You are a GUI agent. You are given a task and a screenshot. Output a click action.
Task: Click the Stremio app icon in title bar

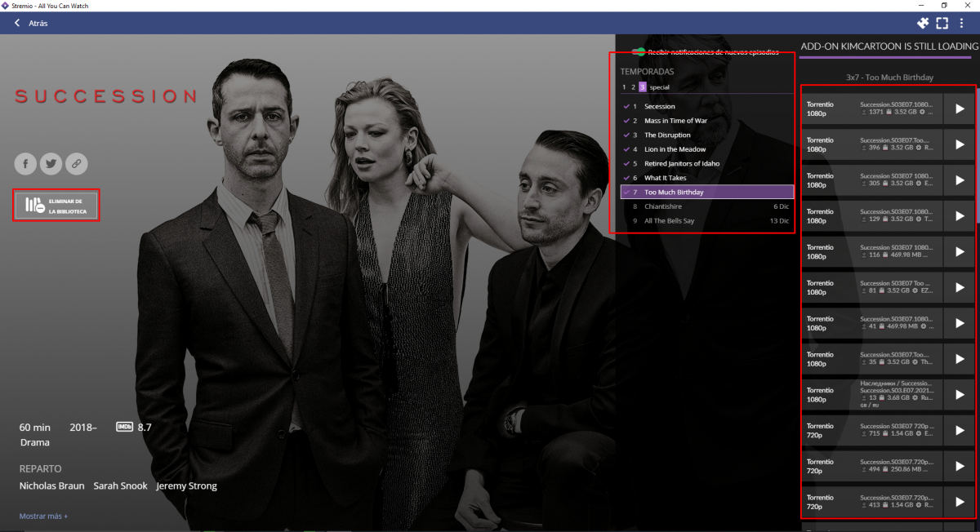6,6
